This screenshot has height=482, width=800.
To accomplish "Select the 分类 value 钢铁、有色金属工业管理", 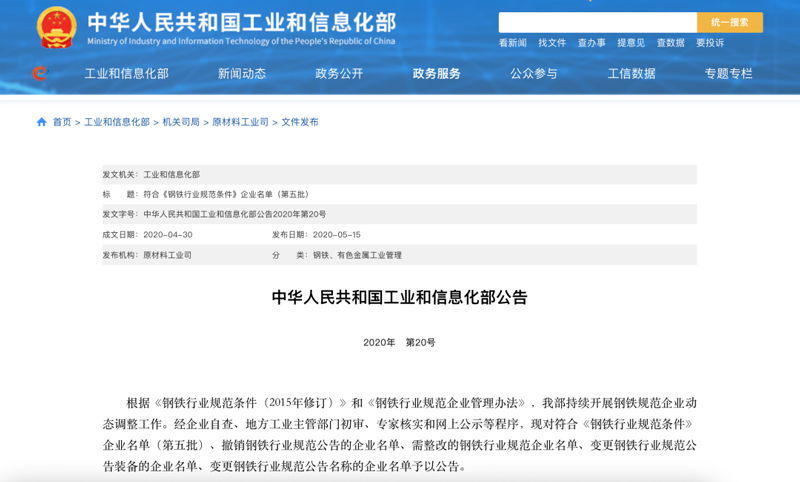I will coord(357,255).
